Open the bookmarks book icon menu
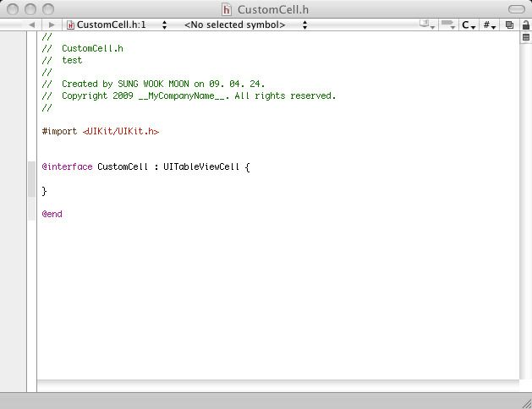 click(x=427, y=25)
